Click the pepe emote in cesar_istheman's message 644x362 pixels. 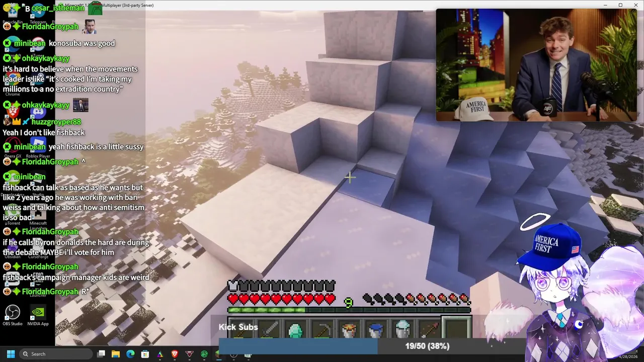click(x=95, y=8)
